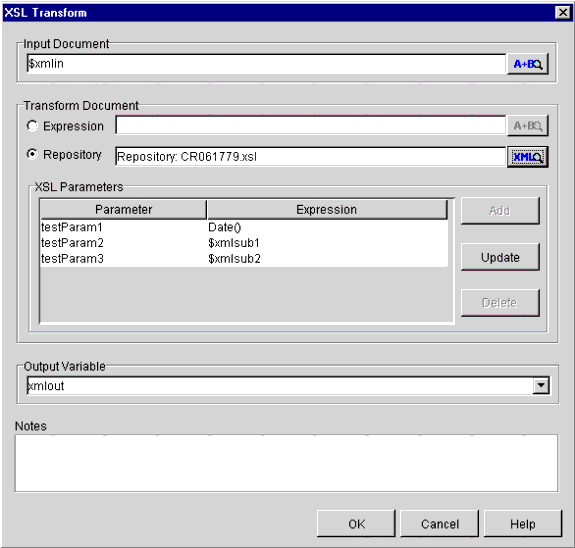Open Help for XSL Transform
Viewport: 575px width, 548px height.
tap(523, 523)
